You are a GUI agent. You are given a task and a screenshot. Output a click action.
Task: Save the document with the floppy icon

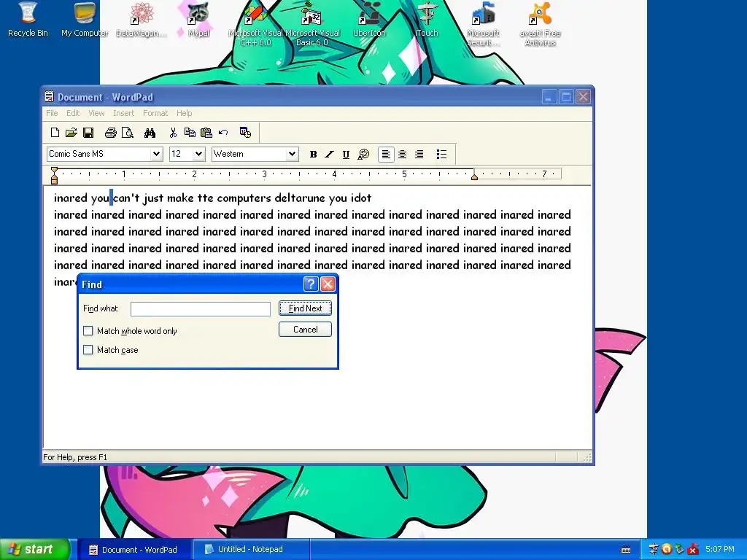[x=88, y=133]
